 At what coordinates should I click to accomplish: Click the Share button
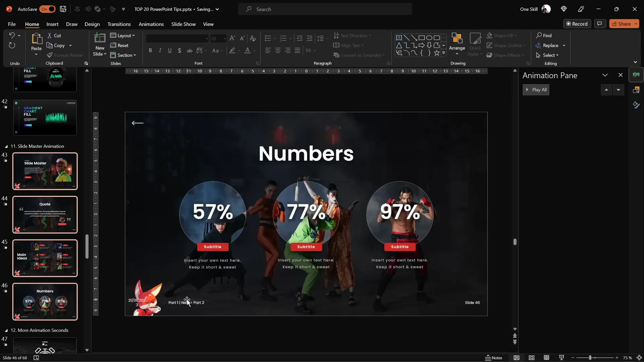click(x=622, y=24)
